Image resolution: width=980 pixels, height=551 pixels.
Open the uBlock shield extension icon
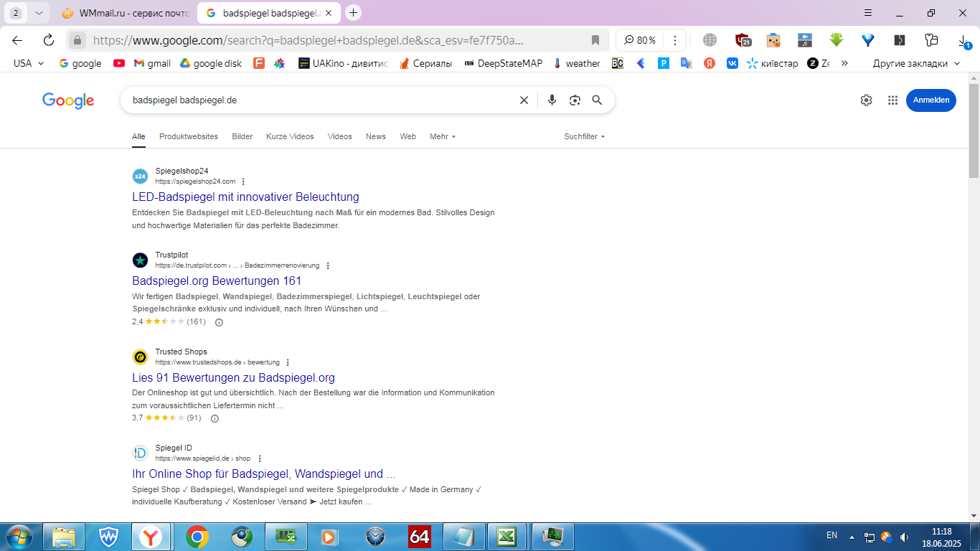tap(743, 40)
